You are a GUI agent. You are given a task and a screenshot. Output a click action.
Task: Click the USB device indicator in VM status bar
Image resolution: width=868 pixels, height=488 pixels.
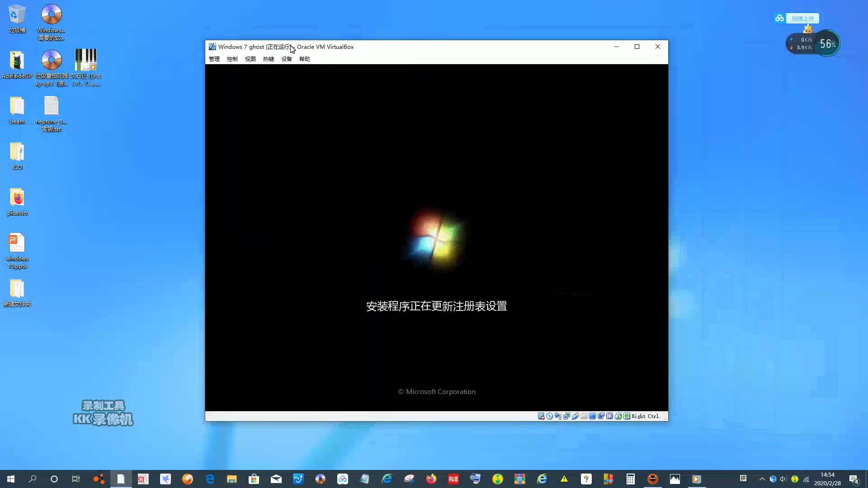click(x=575, y=416)
